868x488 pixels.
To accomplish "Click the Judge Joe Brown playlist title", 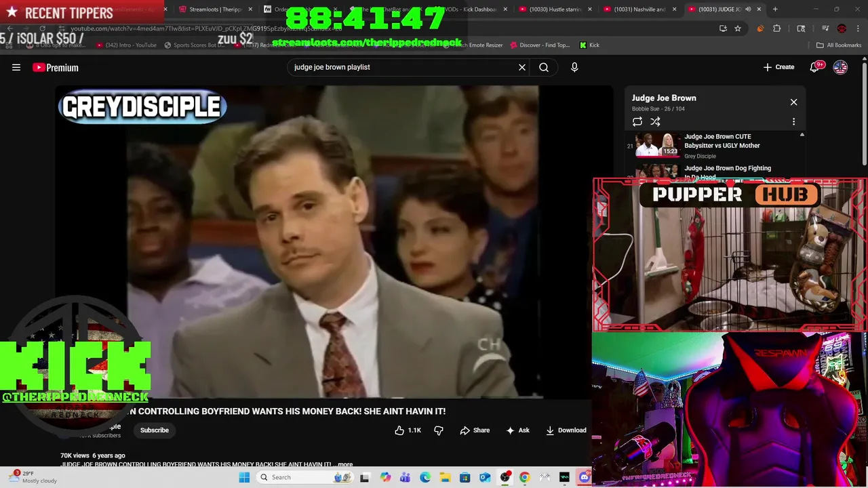I will click(x=664, y=98).
